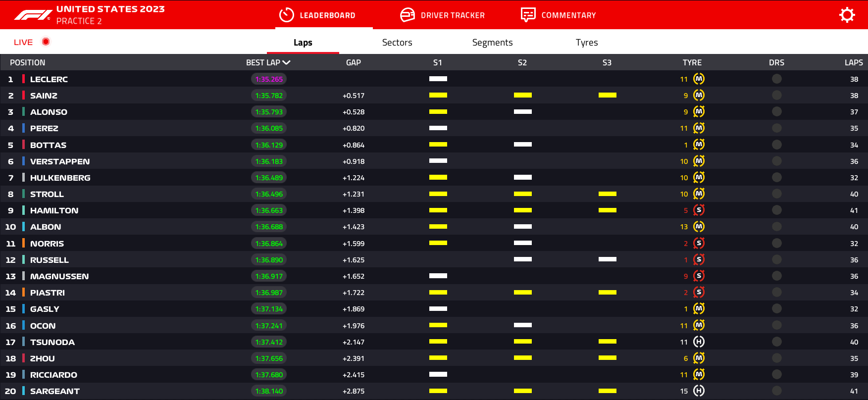The width and height of the screenshot is (868, 400).
Task: Click Sainz's medium tyre icon
Action: 699,95
